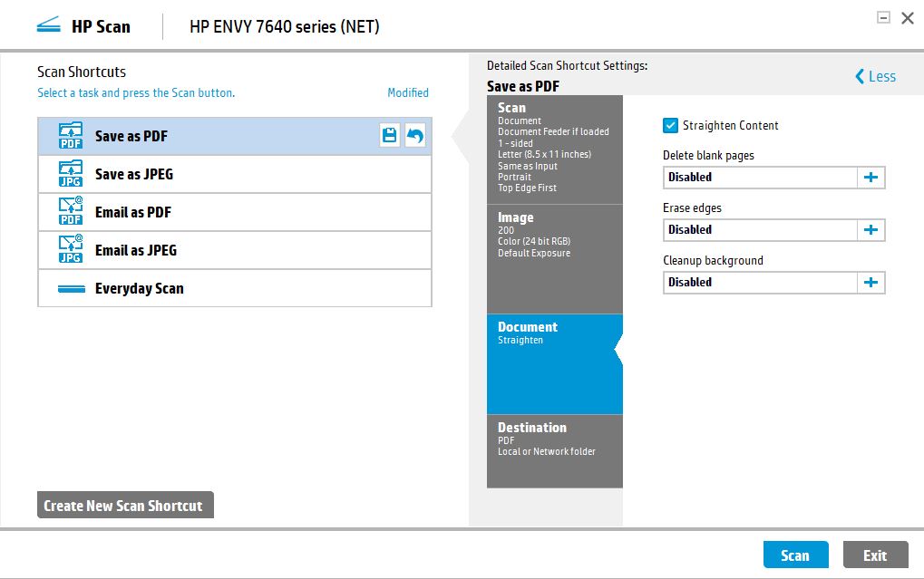The image size is (924, 579).
Task: Select the Email as PDF shortcut
Action: (235, 212)
